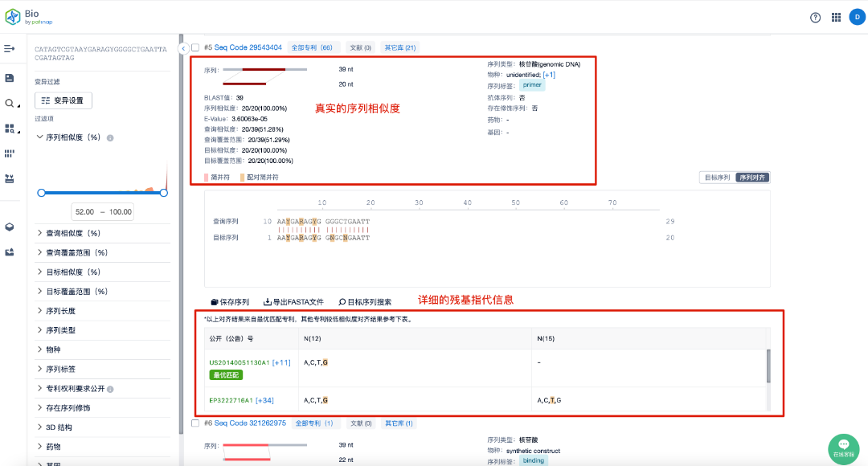Open the help question mark icon
868x466 pixels.
[x=815, y=18]
